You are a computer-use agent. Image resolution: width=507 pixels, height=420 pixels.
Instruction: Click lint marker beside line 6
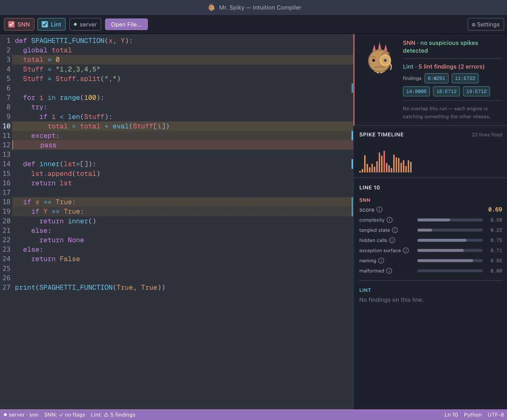click(352, 88)
